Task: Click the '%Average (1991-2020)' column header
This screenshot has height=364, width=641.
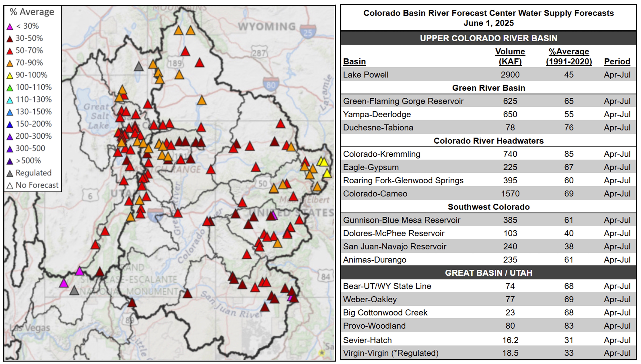Action: point(569,56)
